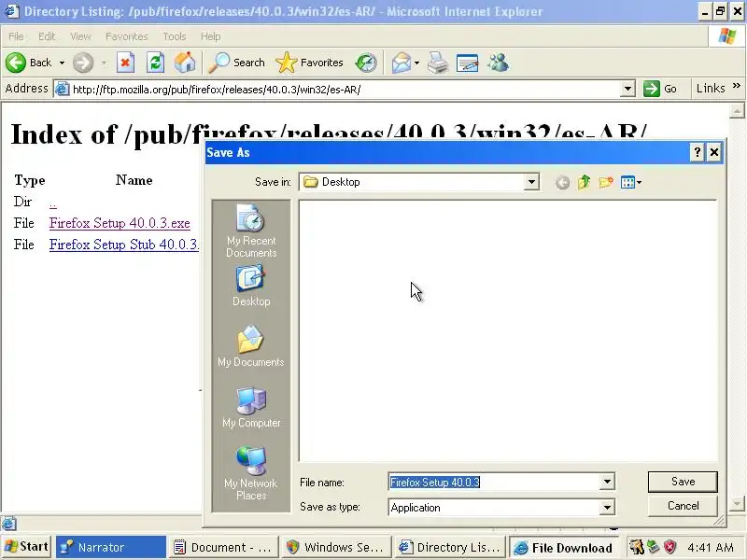Open the parent directory '..' link
Screen dimensions: 747x560
[x=53, y=203]
